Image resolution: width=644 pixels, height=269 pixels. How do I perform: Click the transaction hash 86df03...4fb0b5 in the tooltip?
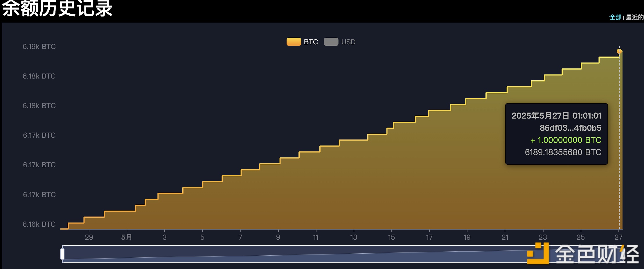570,128
